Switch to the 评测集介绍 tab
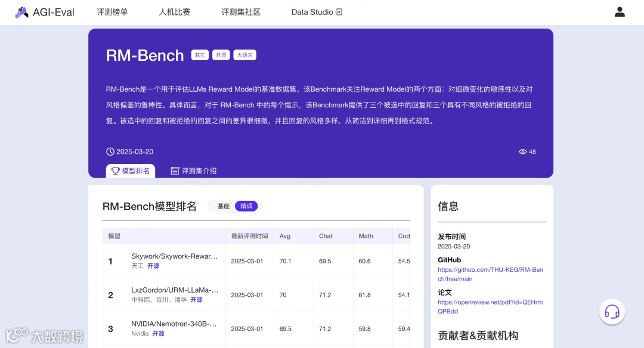This screenshot has height=348, width=644. coord(193,170)
